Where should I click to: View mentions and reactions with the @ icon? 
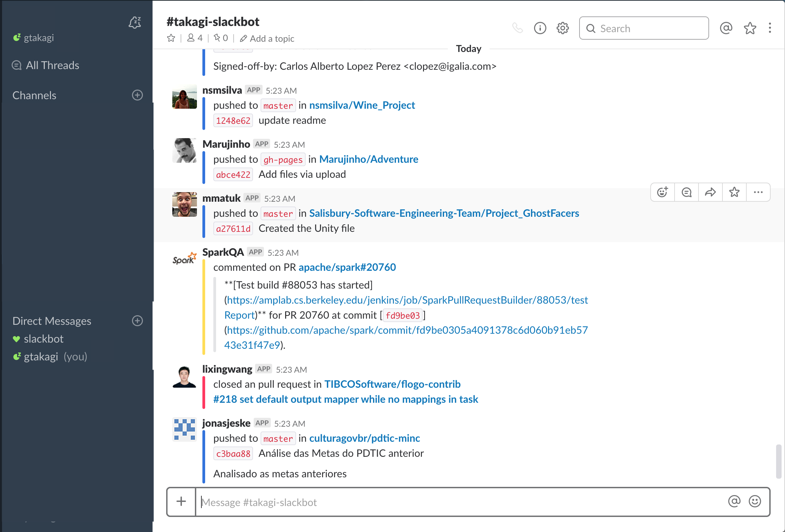pos(726,28)
